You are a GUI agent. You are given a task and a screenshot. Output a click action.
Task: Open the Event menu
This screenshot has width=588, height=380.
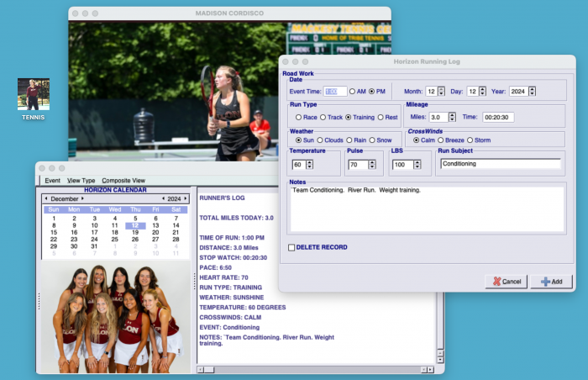[x=52, y=180]
